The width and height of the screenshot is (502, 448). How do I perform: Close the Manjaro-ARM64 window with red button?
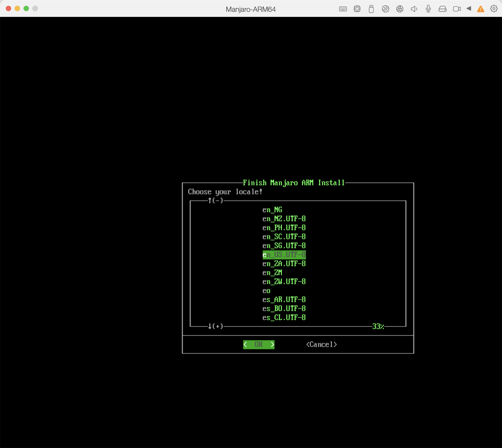pyautogui.click(x=8, y=9)
